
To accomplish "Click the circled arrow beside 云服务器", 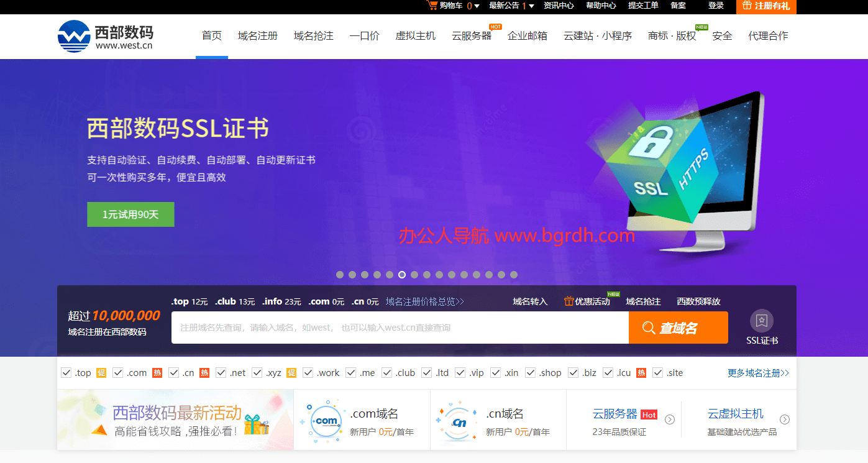I will 670,419.
